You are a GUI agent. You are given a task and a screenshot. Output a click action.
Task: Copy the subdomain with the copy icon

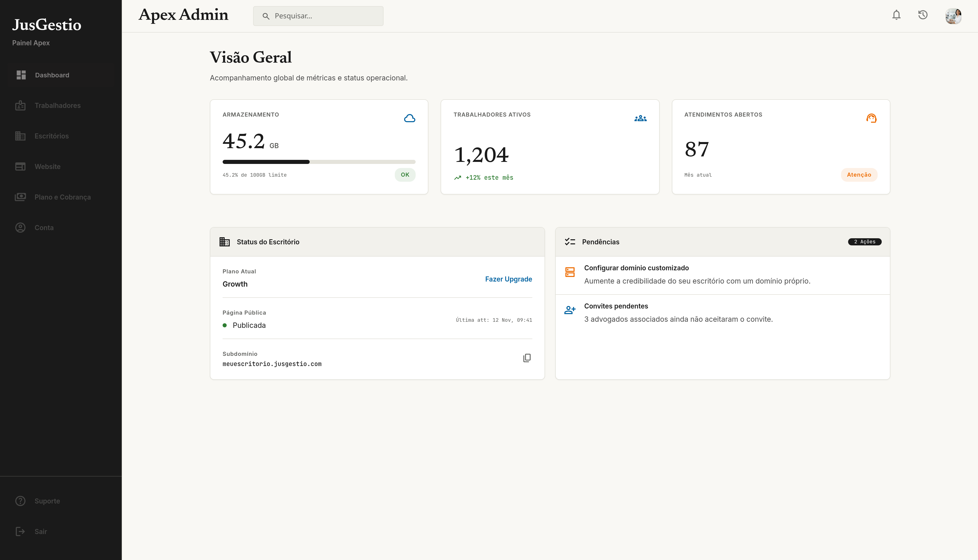point(527,358)
